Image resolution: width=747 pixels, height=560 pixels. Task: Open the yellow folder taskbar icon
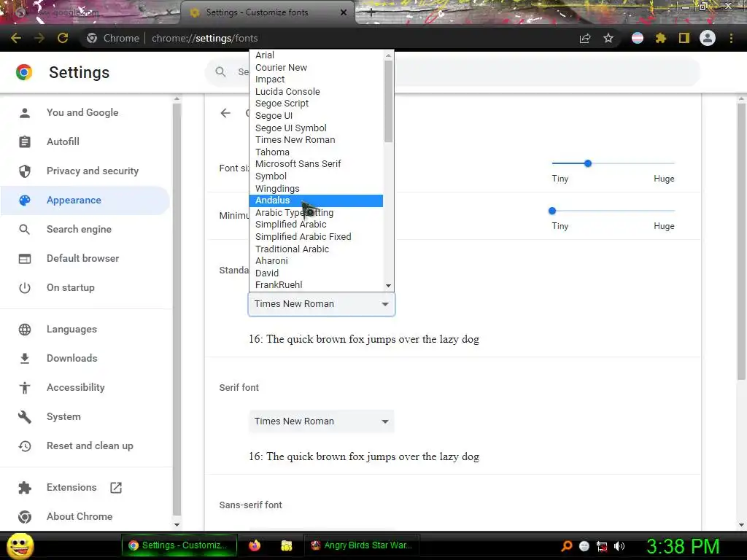click(x=286, y=545)
